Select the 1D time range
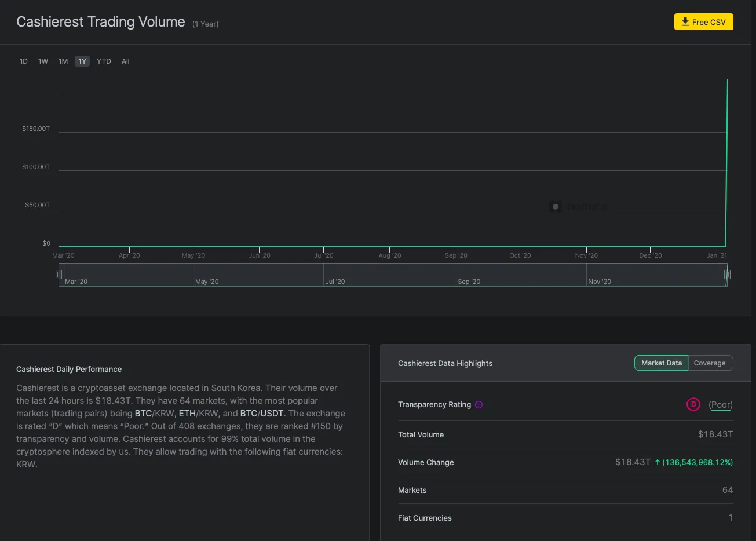The height and width of the screenshot is (541, 756). click(24, 61)
